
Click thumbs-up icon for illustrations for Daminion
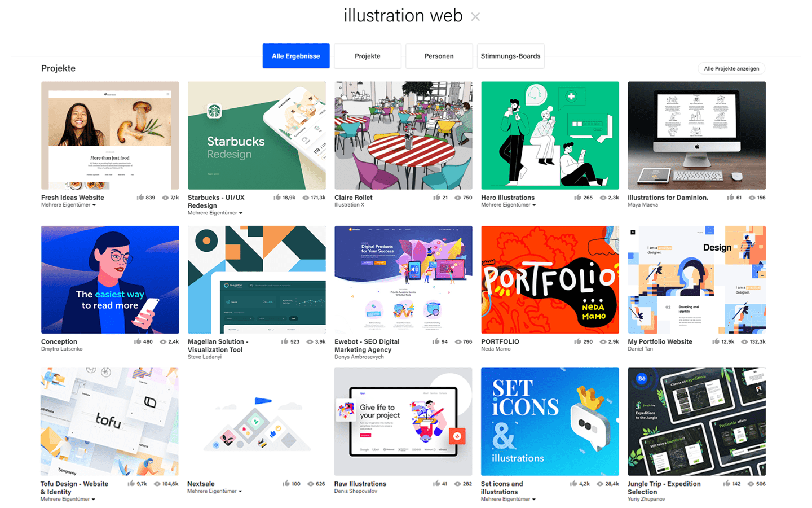click(731, 198)
